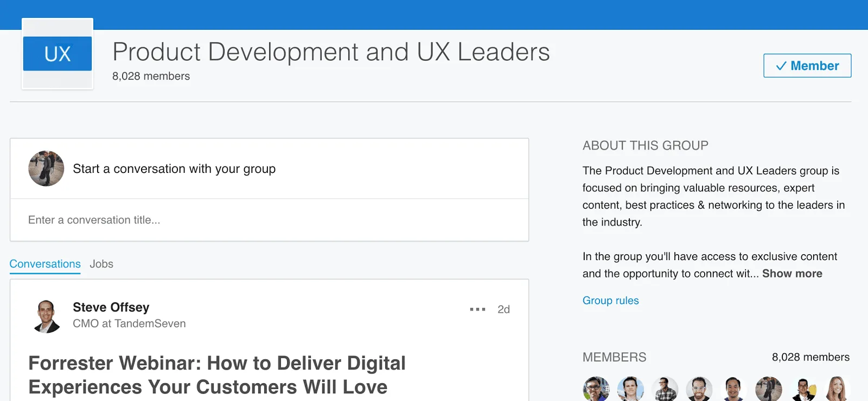Click the 2d timestamp on the post

(x=503, y=309)
